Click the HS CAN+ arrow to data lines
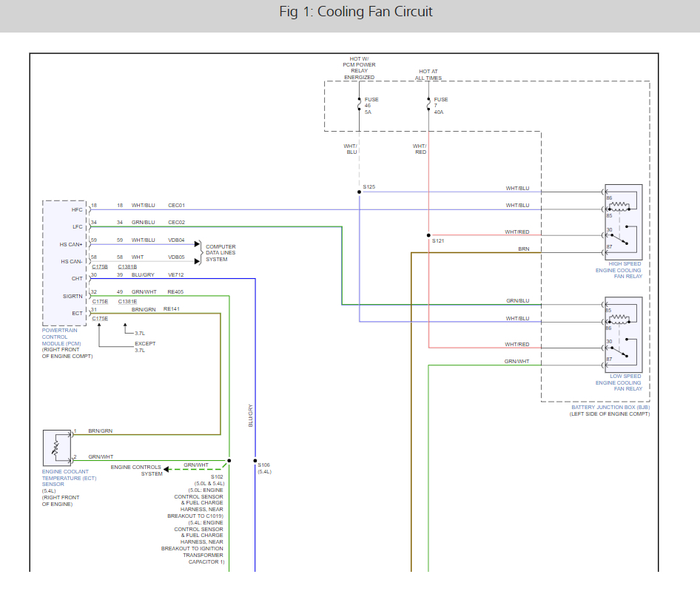The image size is (700, 594). [197, 243]
